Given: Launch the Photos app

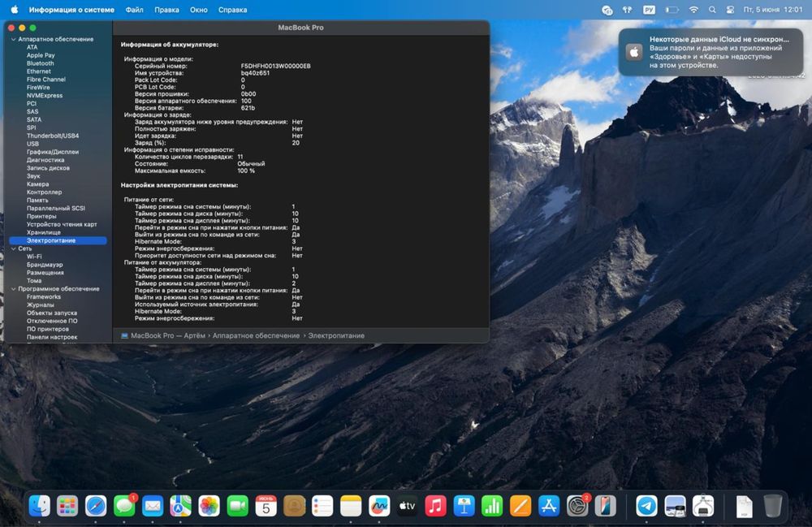Looking at the screenshot, I should point(209,506).
